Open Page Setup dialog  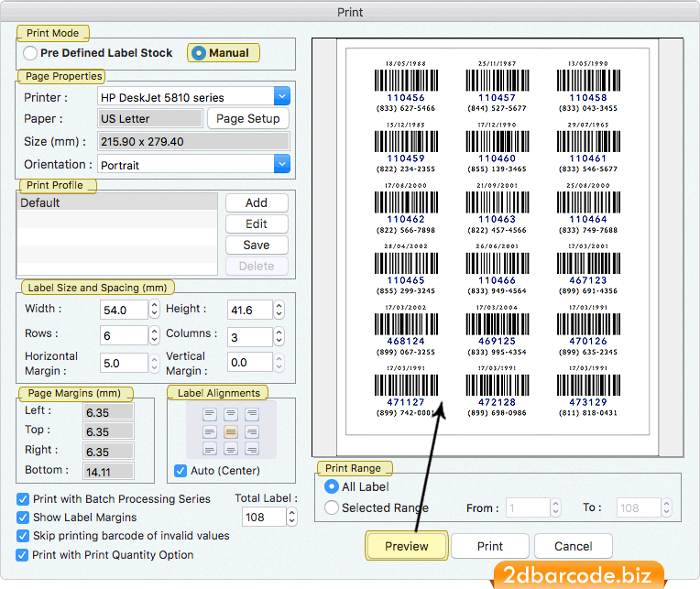click(x=247, y=119)
